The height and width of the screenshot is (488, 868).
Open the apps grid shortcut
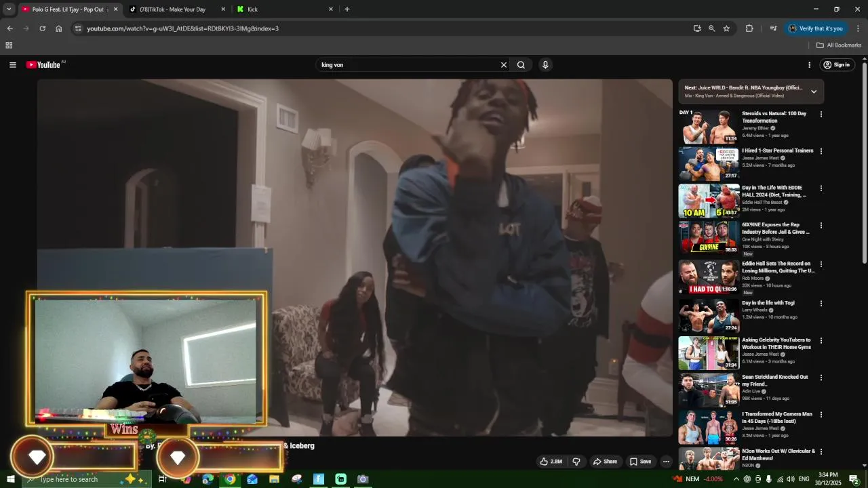click(9, 45)
